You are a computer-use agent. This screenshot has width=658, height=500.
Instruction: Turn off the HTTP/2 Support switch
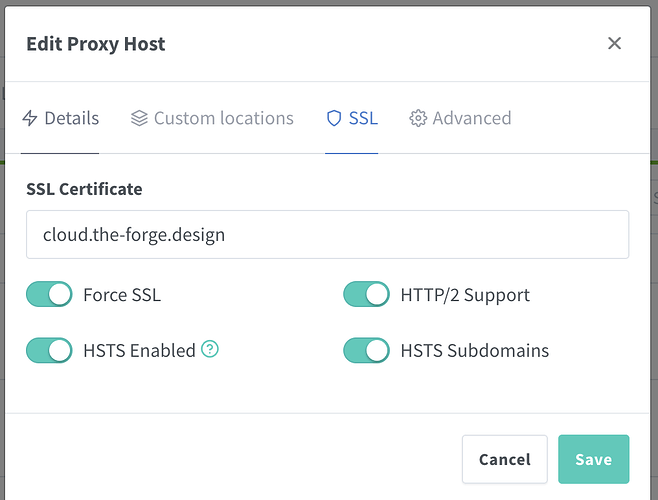coord(366,294)
